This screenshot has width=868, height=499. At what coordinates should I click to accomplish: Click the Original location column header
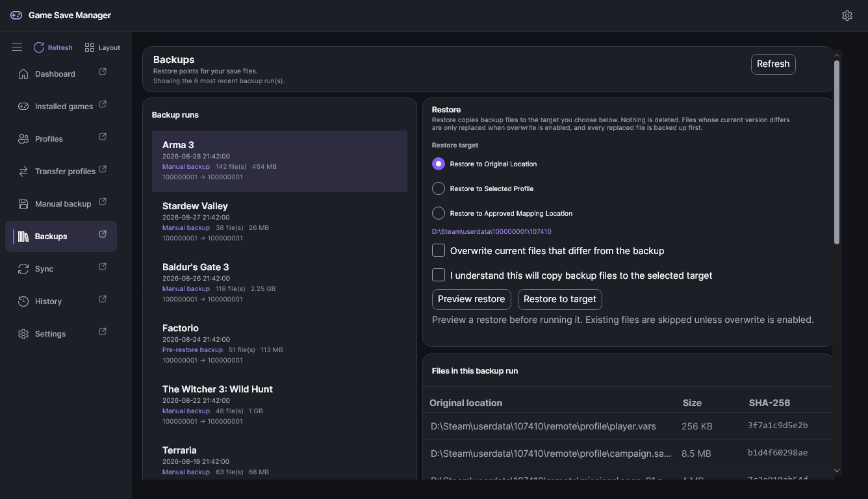tap(466, 403)
